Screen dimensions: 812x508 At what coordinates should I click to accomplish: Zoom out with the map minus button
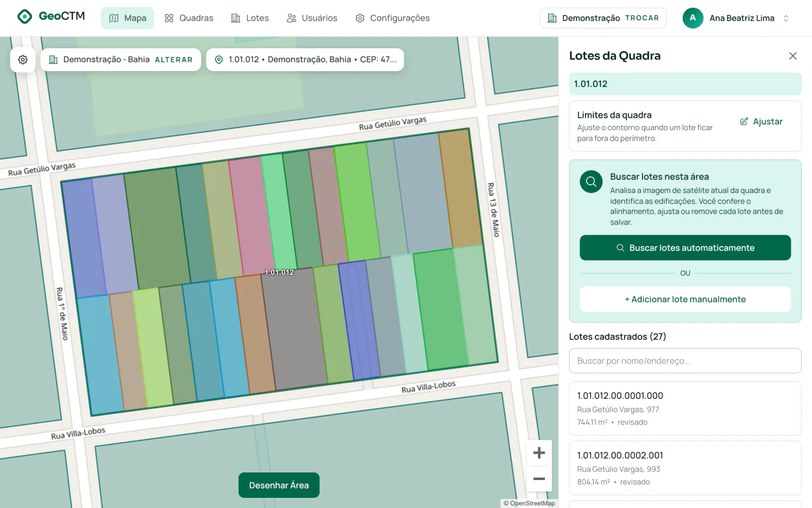coord(539,479)
